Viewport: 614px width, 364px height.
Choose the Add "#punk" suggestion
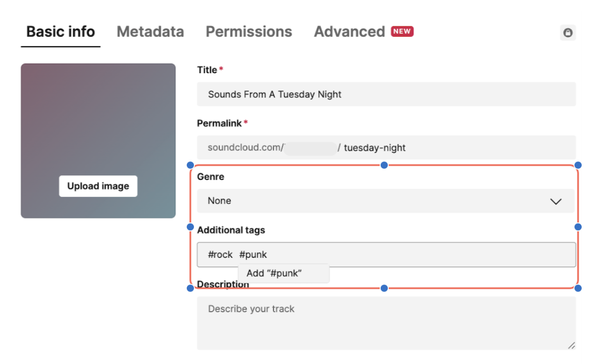(x=284, y=273)
